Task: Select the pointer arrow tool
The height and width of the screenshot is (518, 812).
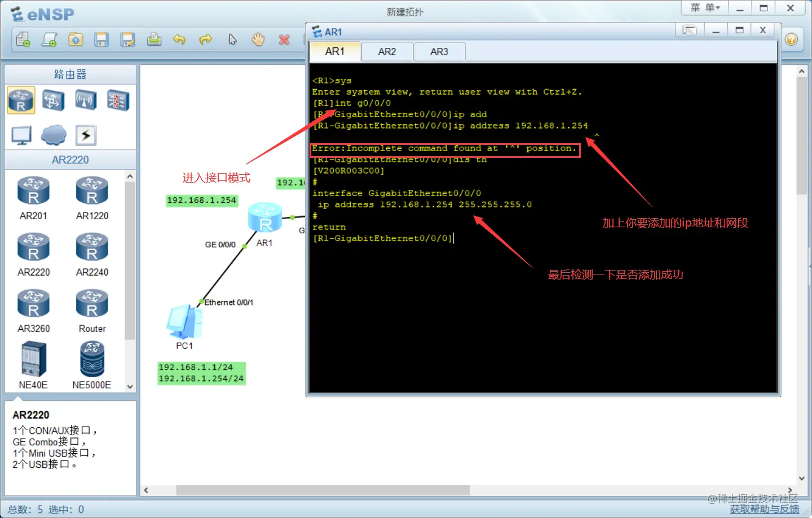Action: click(x=232, y=39)
